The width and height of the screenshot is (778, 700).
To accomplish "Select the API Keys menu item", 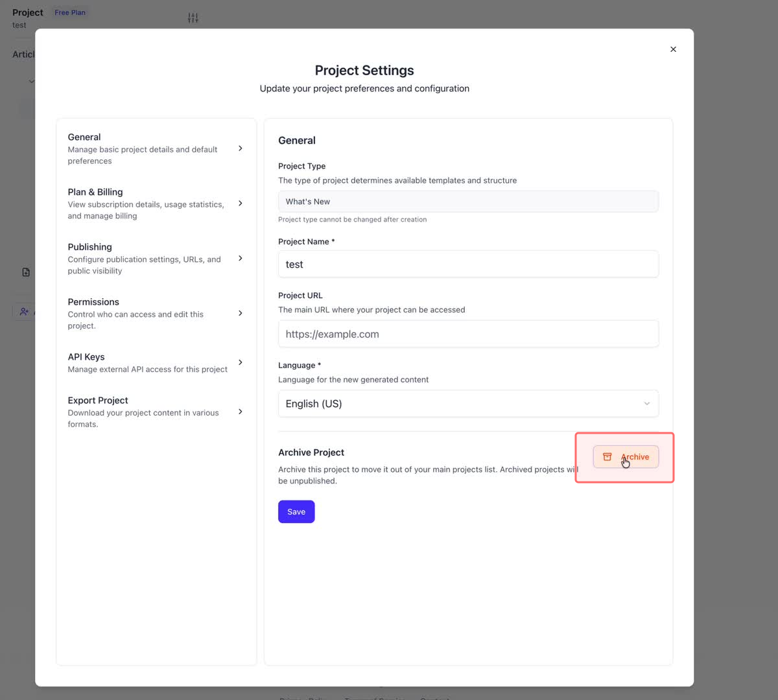I will (x=148, y=363).
